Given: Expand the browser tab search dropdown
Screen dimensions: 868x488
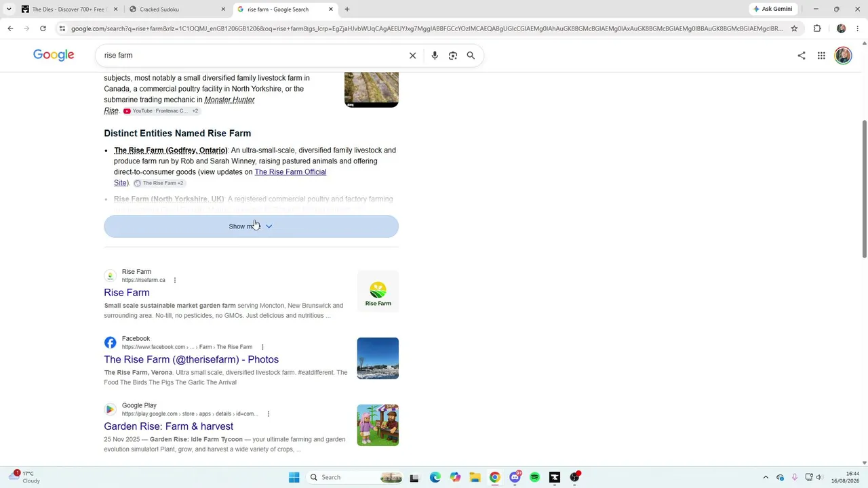Looking at the screenshot, I should tap(8, 9).
